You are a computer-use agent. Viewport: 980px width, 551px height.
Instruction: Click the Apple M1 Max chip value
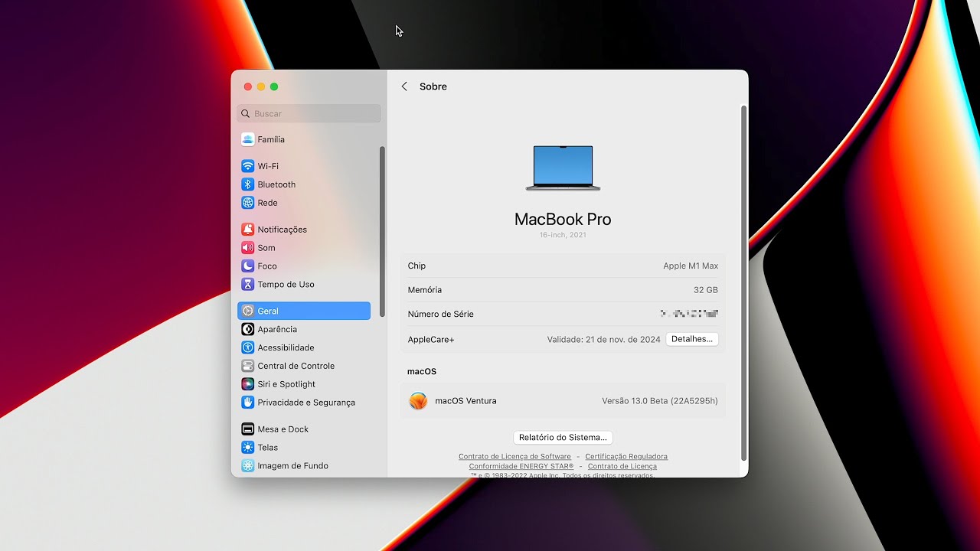(691, 266)
